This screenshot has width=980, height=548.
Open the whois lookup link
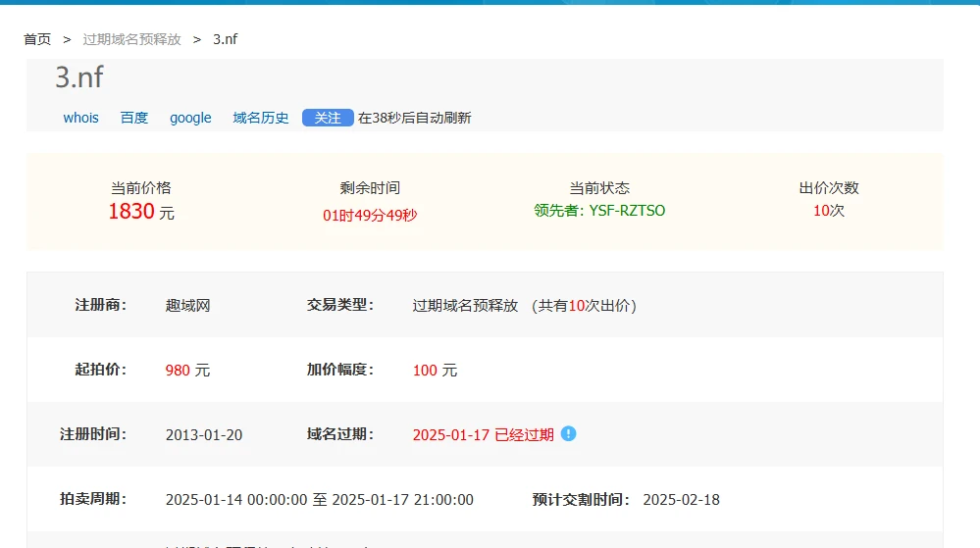80,118
